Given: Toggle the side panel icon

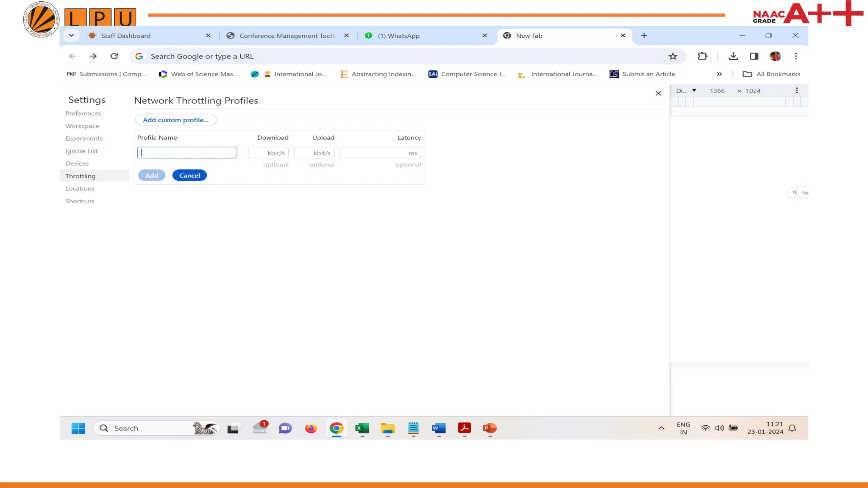Looking at the screenshot, I should 754,56.
